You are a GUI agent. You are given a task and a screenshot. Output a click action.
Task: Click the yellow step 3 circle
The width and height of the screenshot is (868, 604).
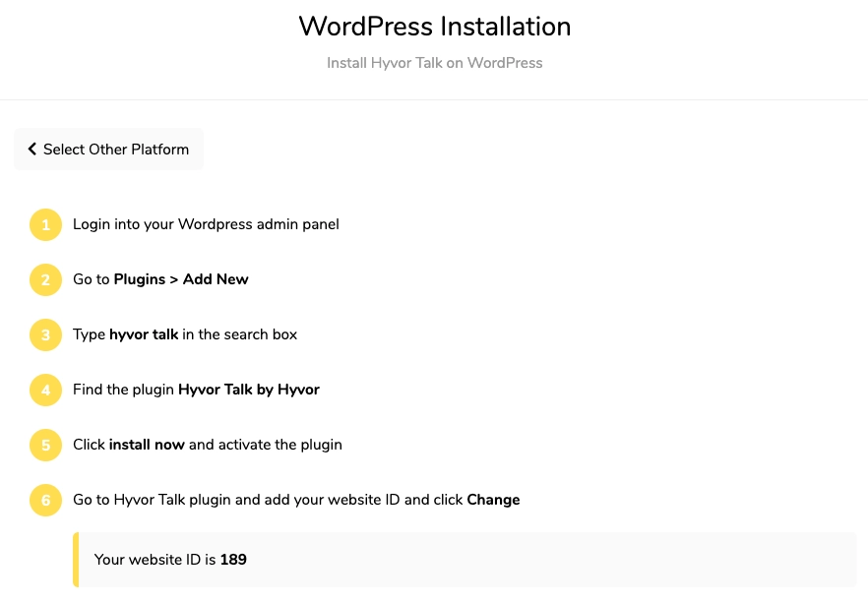(45, 334)
